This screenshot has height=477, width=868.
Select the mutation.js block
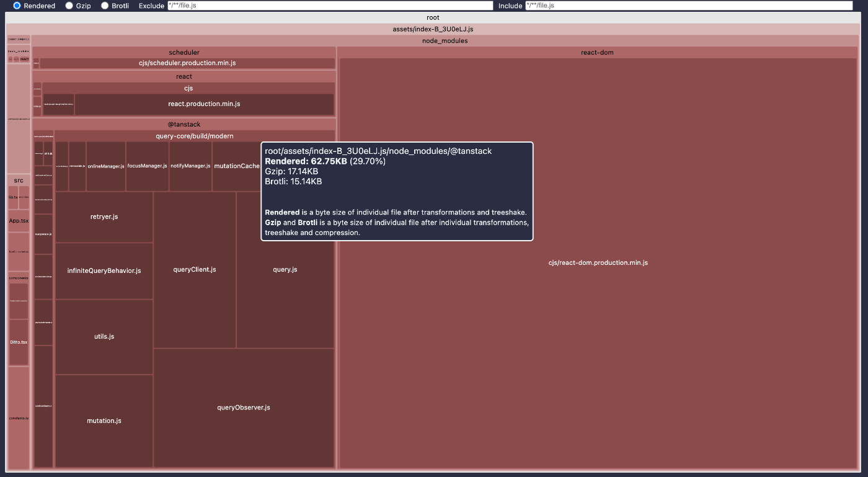104,421
